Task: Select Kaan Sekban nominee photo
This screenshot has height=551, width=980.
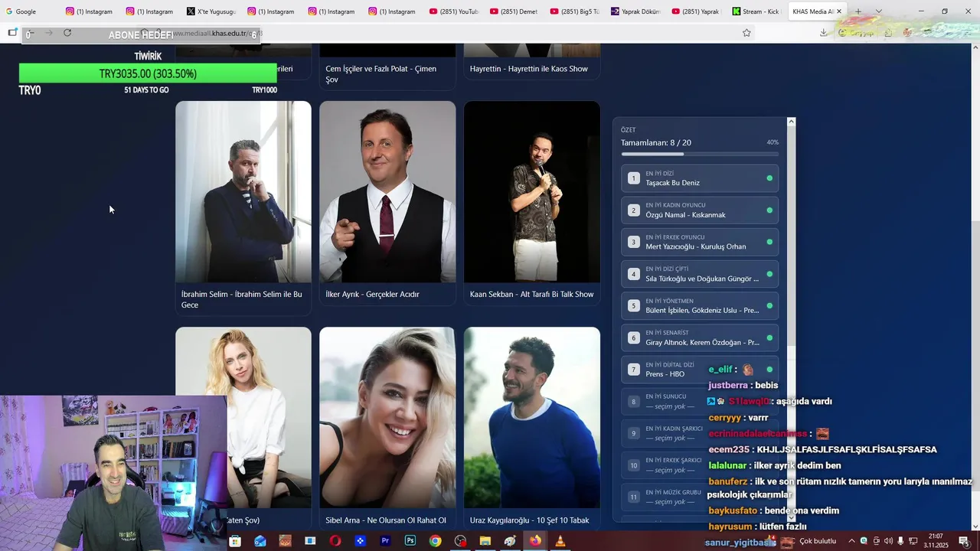Action: pos(532,191)
